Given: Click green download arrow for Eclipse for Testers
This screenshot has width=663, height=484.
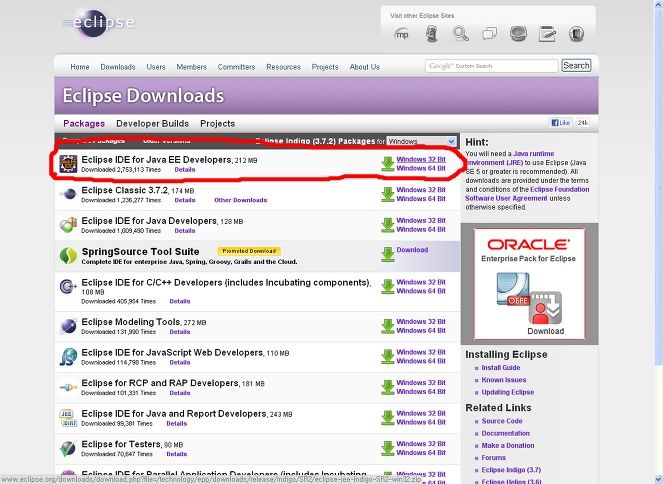Looking at the screenshot, I should point(388,448).
